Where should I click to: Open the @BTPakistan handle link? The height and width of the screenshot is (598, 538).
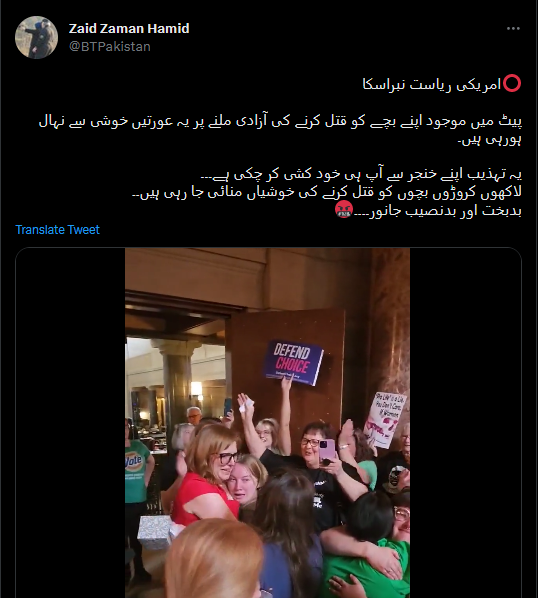tap(109, 47)
